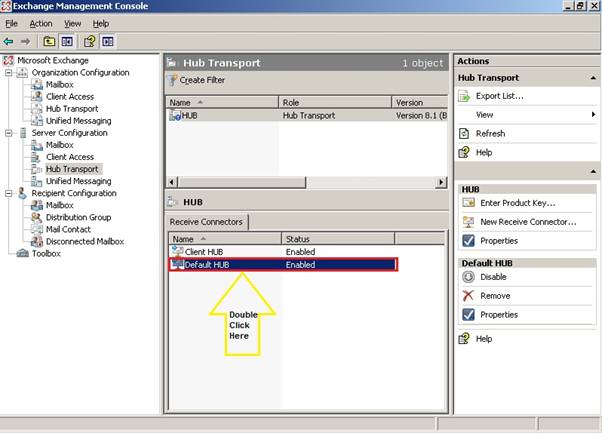Select Hub Transport under Organization Configuration

72,109
